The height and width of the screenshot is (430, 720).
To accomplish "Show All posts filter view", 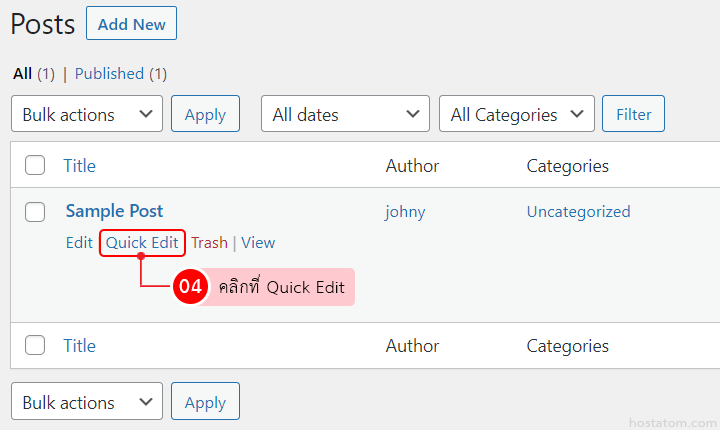I will coord(22,73).
